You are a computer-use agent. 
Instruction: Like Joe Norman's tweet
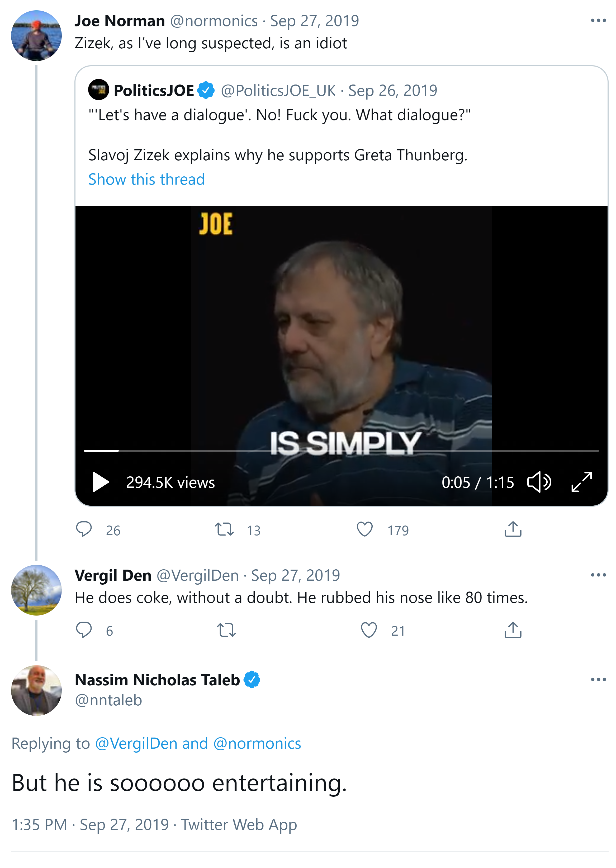point(364,529)
